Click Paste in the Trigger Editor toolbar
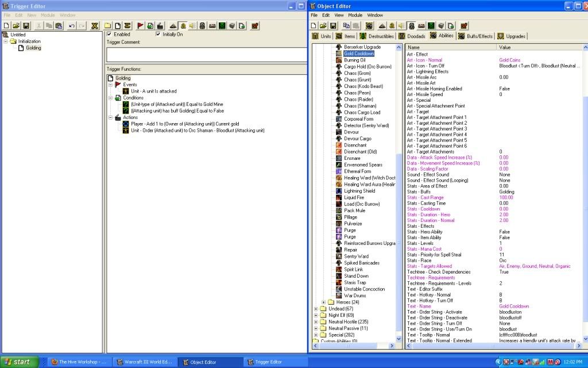The image size is (588, 368). [x=59, y=25]
